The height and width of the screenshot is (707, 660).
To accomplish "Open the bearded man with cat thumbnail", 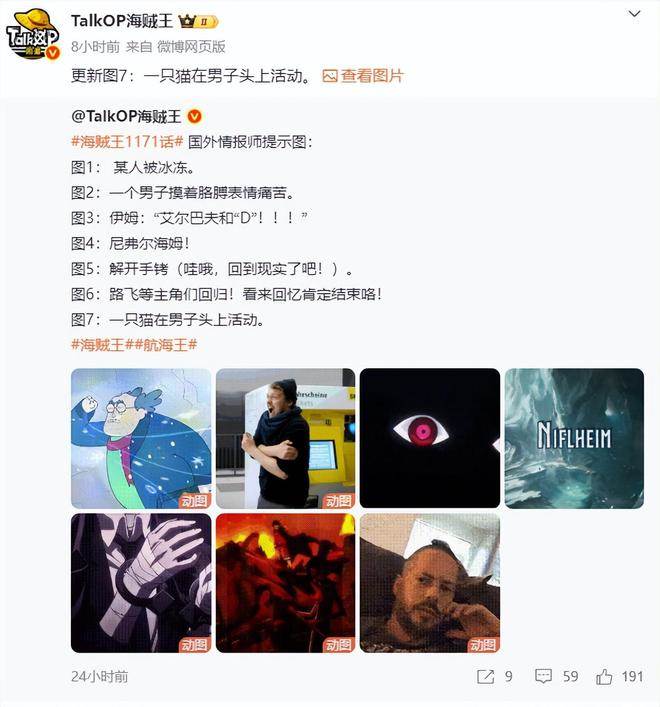I will (x=430, y=583).
